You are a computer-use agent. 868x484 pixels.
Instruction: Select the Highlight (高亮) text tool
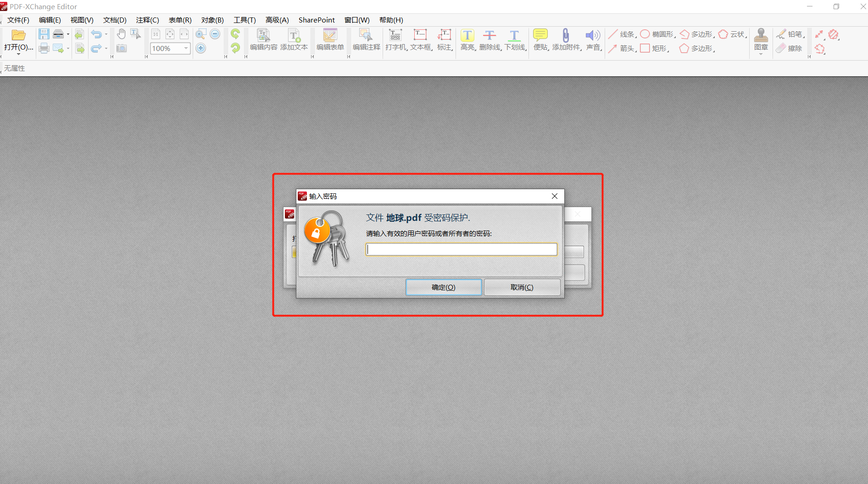coord(467,36)
